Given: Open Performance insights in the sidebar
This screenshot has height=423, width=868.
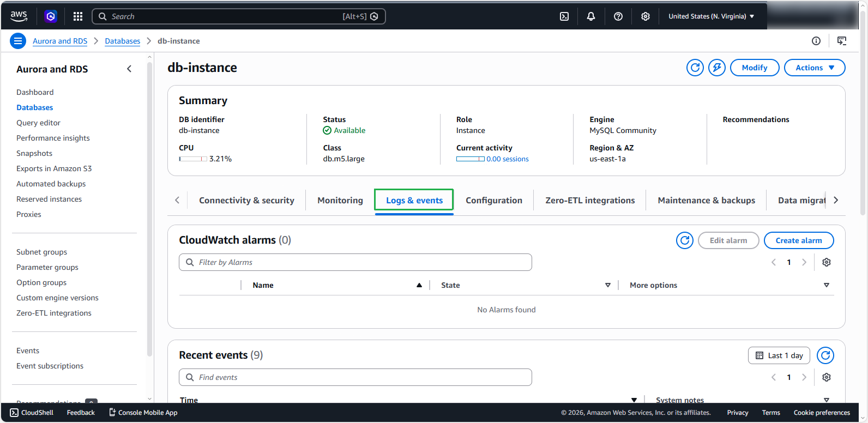Looking at the screenshot, I should tap(53, 138).
